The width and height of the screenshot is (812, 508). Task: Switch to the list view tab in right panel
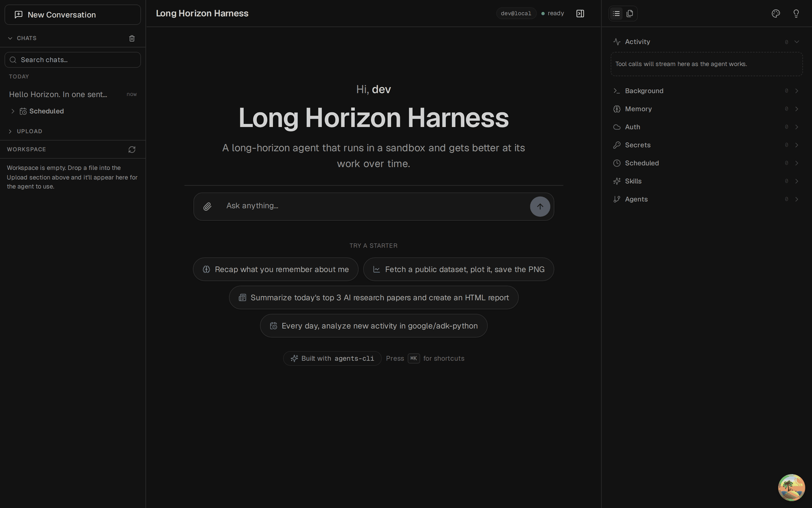pos(616,14)
